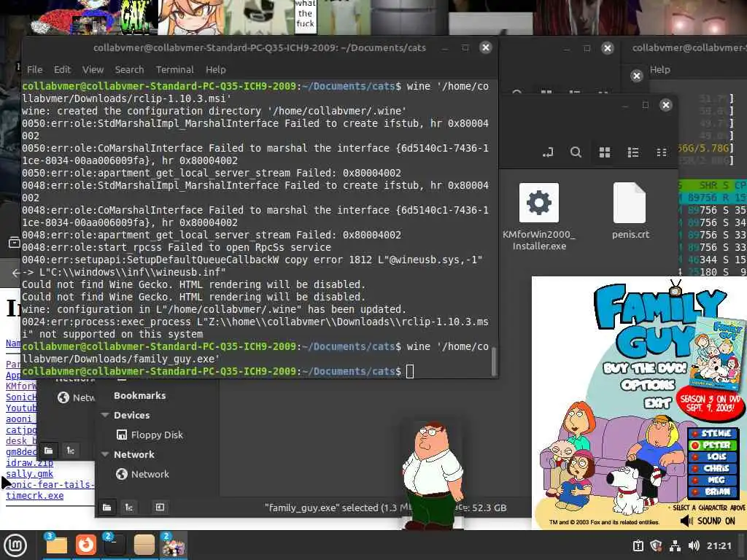Click the terminal vertical scrollbar
The height and width of the screenshot is (560, 747).
click(494, 362)
